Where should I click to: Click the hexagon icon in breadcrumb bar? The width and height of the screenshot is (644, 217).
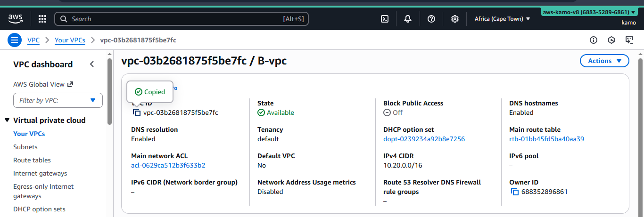611,40
